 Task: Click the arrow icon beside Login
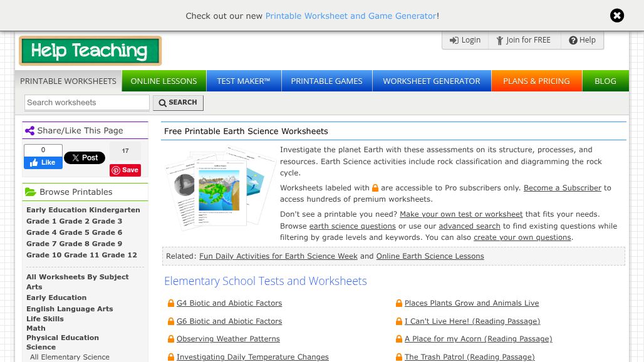point(455,39)
